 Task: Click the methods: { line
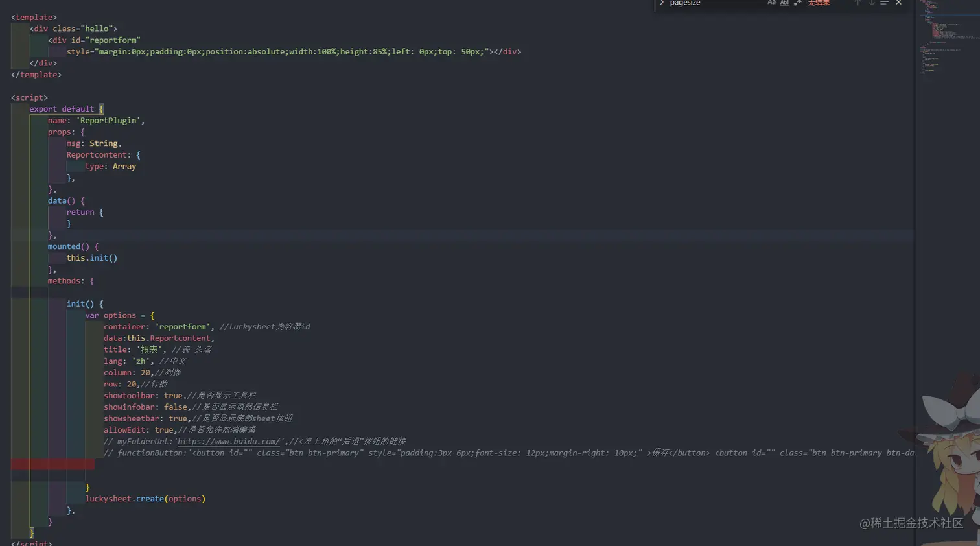71,281
